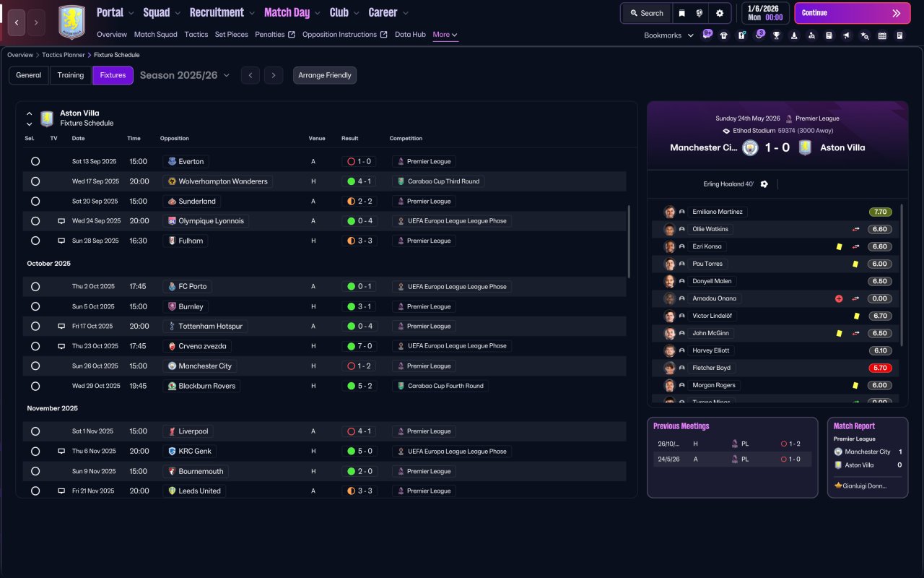The width and height of the screenshot is (924, 578).
Task: Select the FC Porto fixture radio button
Action: coord(35,287)
